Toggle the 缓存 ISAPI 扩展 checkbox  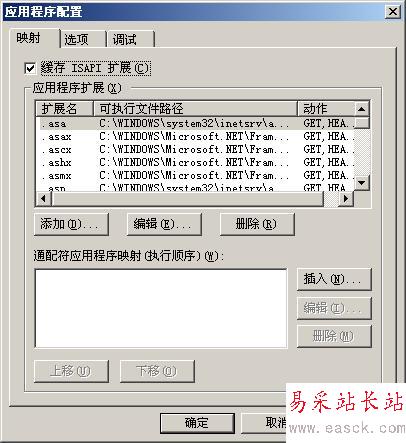30,68
